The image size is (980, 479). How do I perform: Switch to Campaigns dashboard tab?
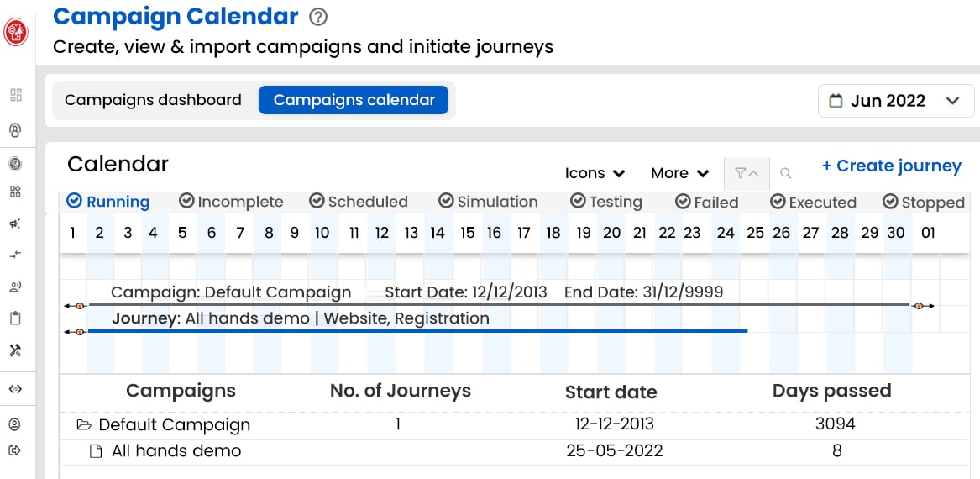[153, 100]
